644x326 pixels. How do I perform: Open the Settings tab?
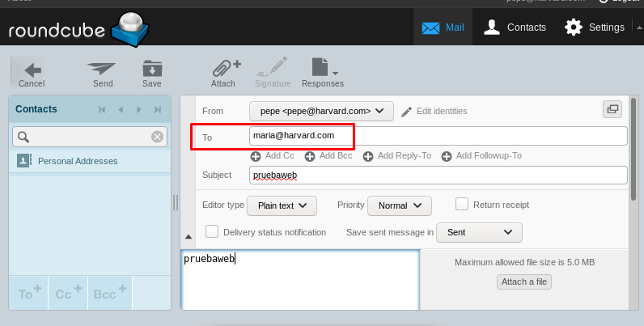point(595,28)
